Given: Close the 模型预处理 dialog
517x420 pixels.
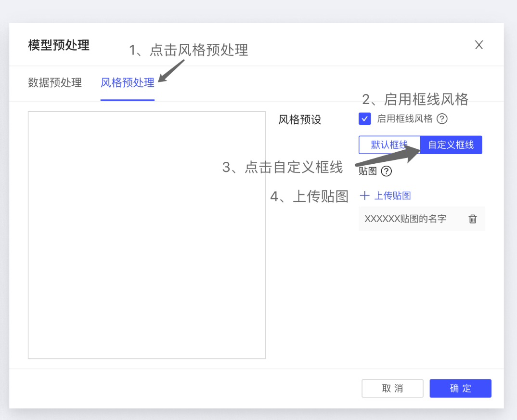Looking at the screenshot, I should click(x=479, y=45).
